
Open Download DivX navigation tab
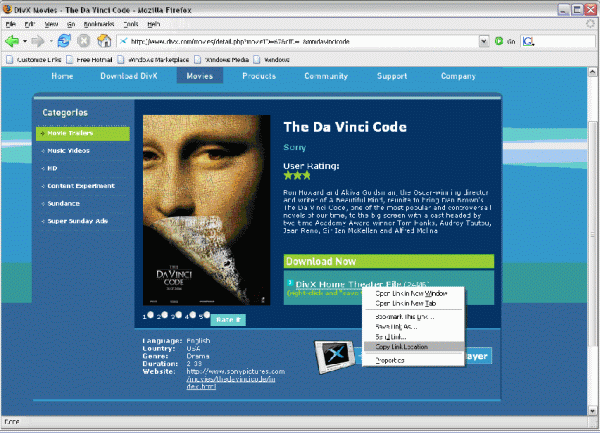129,76
